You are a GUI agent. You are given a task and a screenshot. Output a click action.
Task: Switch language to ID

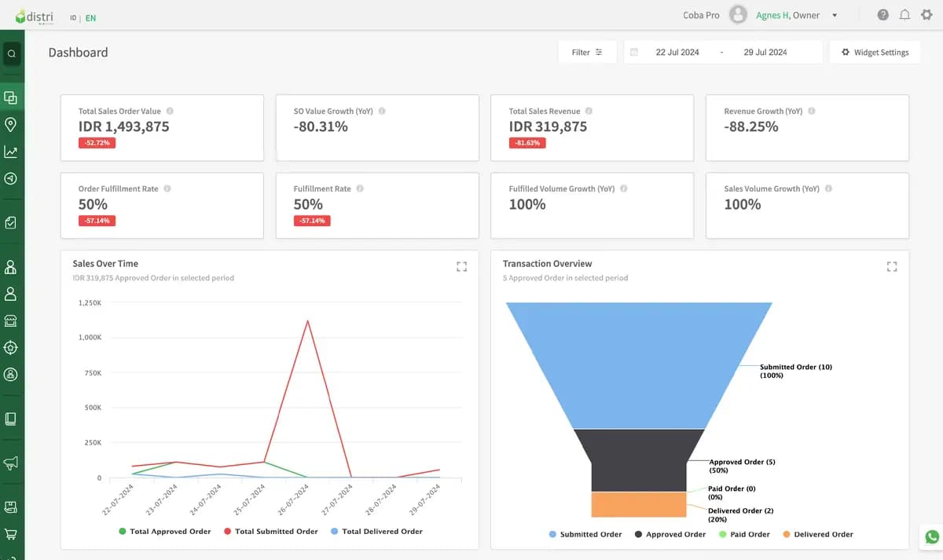(73, 18)
